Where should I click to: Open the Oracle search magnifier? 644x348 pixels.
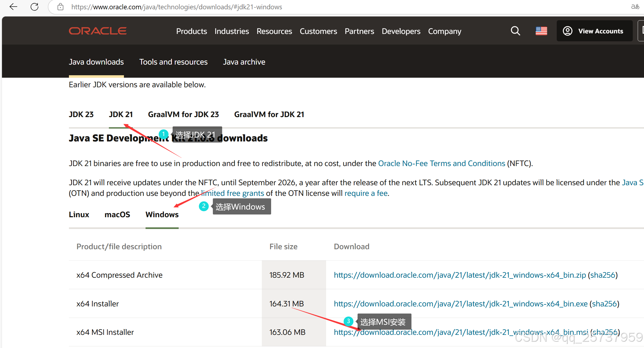tap(515, 31)
